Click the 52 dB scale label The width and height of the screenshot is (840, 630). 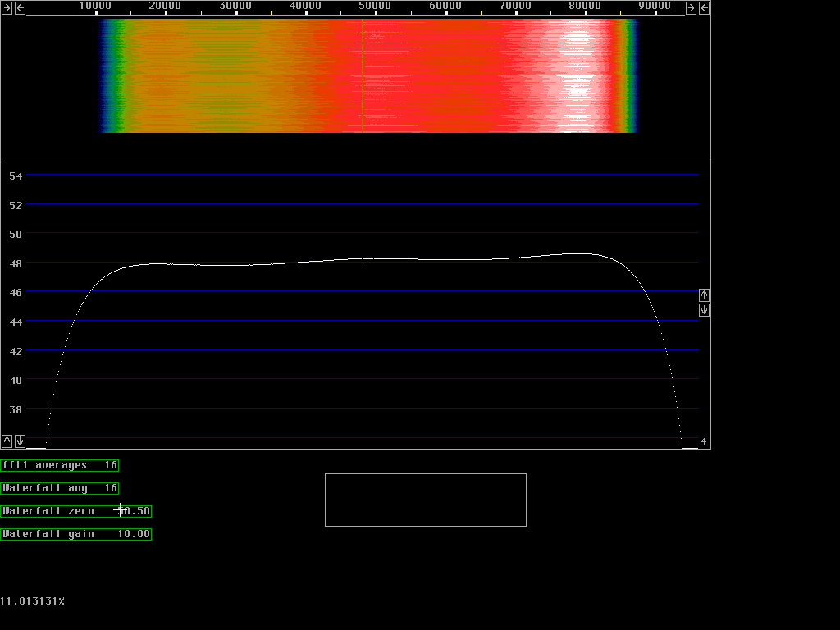tap(16, 205)
